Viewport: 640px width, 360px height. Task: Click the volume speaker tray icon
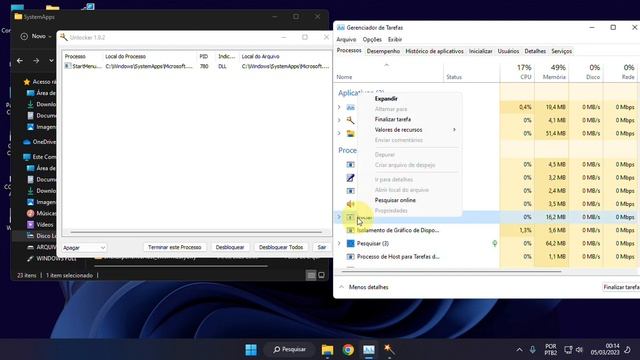(579, 350)
